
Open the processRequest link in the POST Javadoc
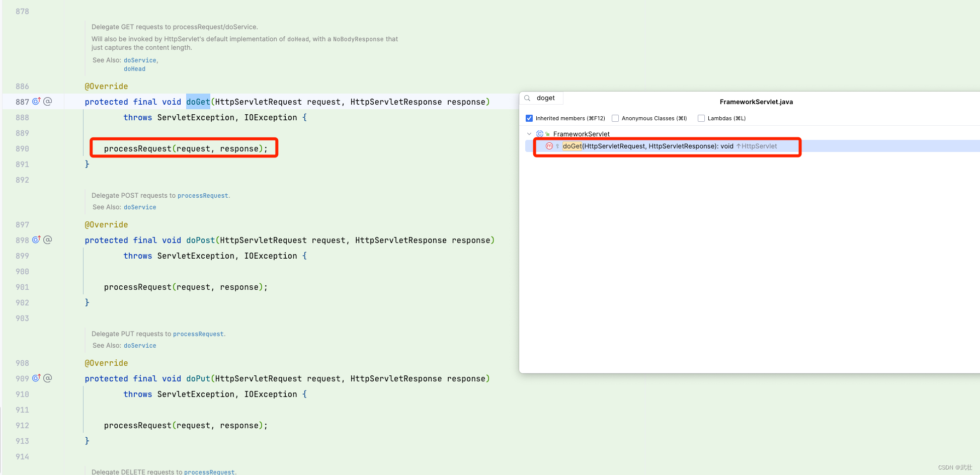(203, 196)
